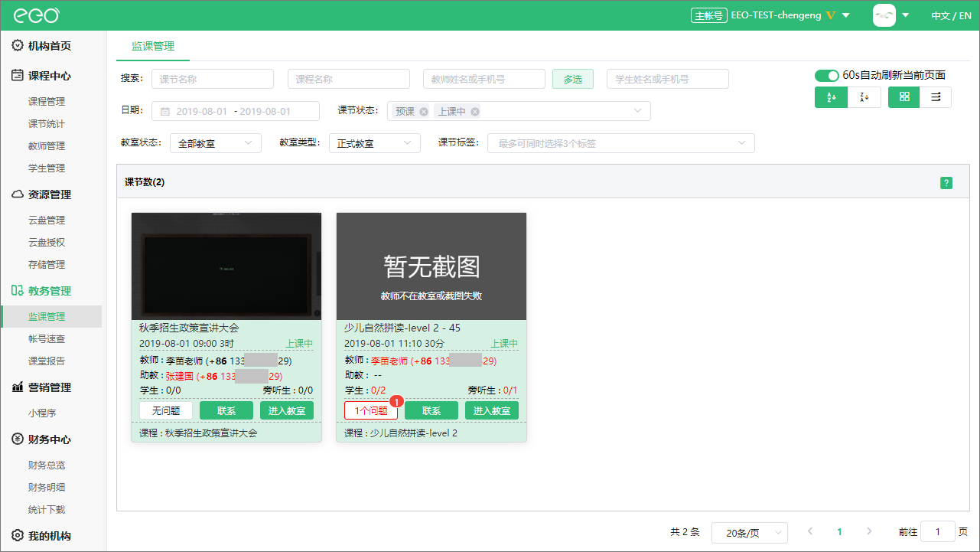Screen dimensions: 980x552
Task: Click the 1个问题 button
Action: 371,410
